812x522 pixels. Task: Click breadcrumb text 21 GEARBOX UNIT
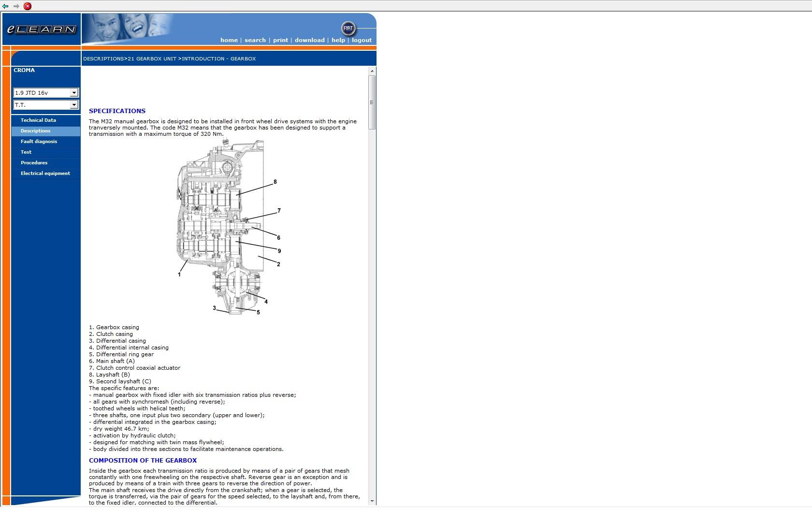[x=152, y=59]
